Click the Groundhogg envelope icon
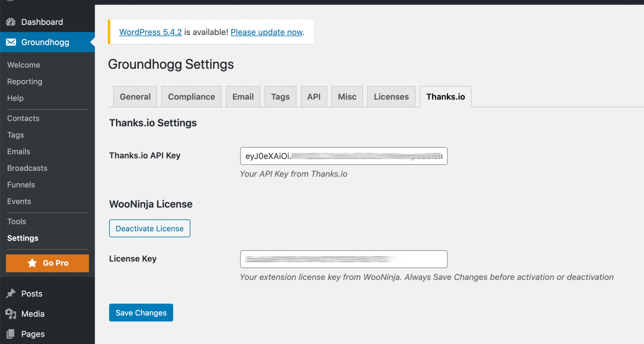 [x=11, y=42]
